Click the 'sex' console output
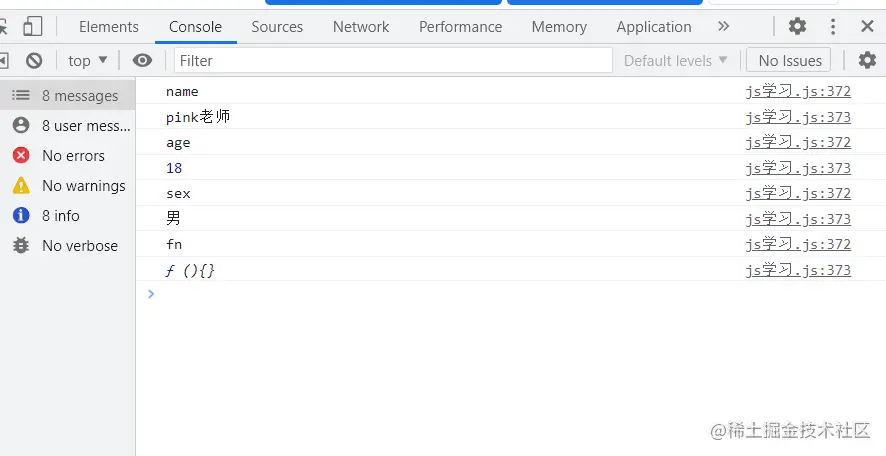The height and width of the screenshot is (456, 886). [x=178, y=194]
